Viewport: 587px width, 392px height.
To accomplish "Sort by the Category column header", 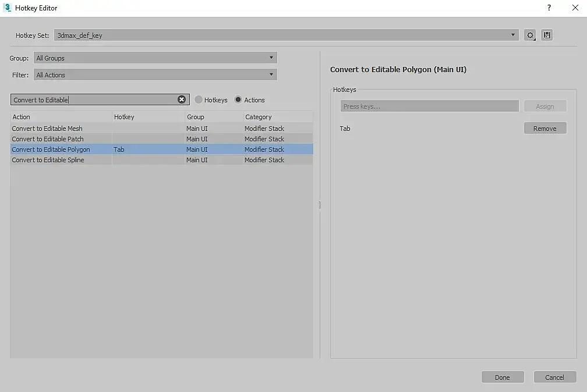I will [x=278, y=117].
